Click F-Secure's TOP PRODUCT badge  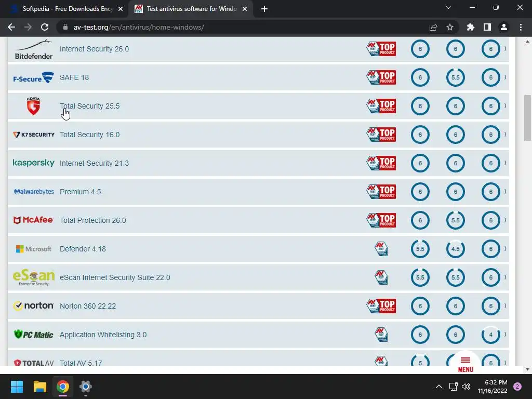tap(381, 77)
